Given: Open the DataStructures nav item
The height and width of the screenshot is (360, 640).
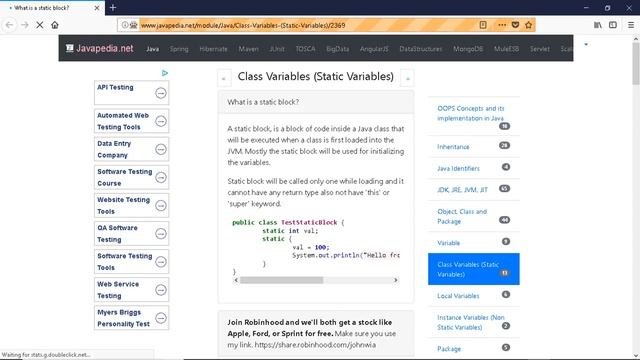Looking at the screenshot, I should click(x=420, y=49).
